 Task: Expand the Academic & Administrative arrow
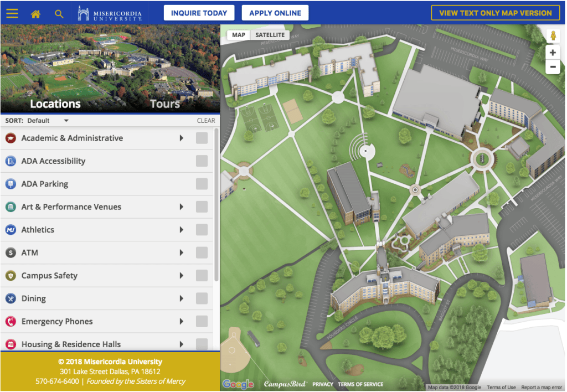182,138
